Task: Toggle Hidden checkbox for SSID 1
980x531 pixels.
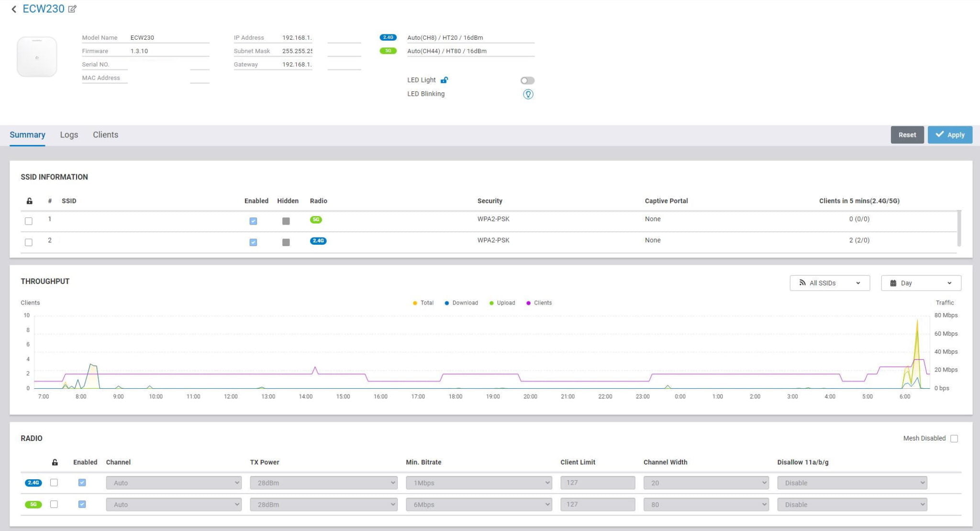Action: 286,221
